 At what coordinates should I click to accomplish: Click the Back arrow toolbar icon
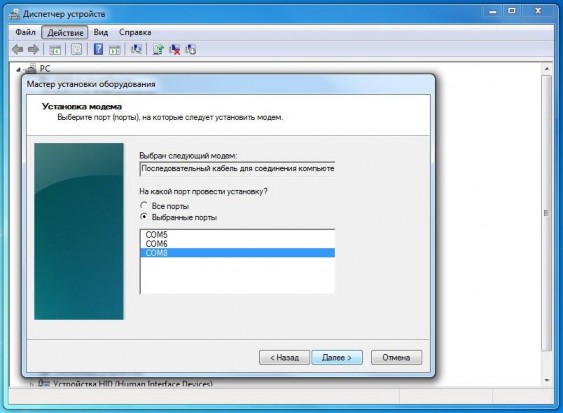18,50
